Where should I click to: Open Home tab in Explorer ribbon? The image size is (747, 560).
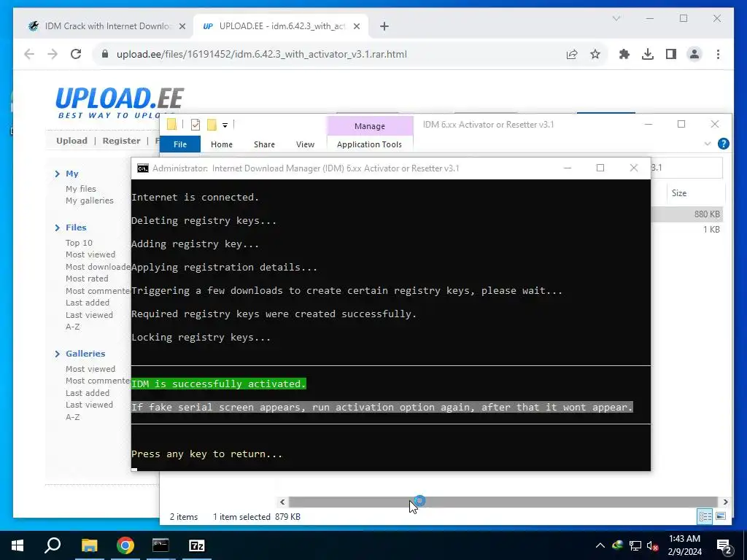[x=222, y=144]
